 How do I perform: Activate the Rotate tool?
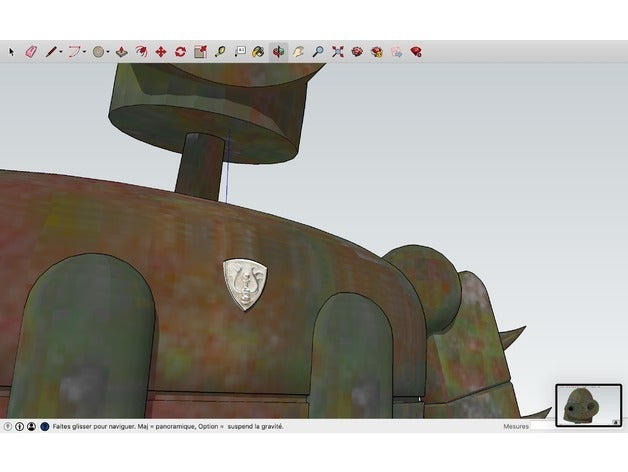(180, 51)
